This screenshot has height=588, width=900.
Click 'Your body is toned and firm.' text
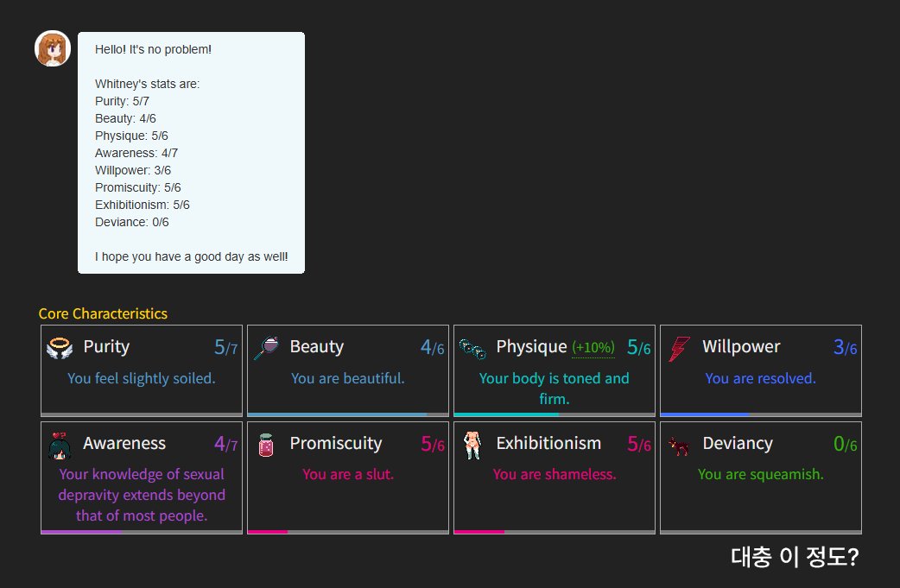click(x=555, y=389)
